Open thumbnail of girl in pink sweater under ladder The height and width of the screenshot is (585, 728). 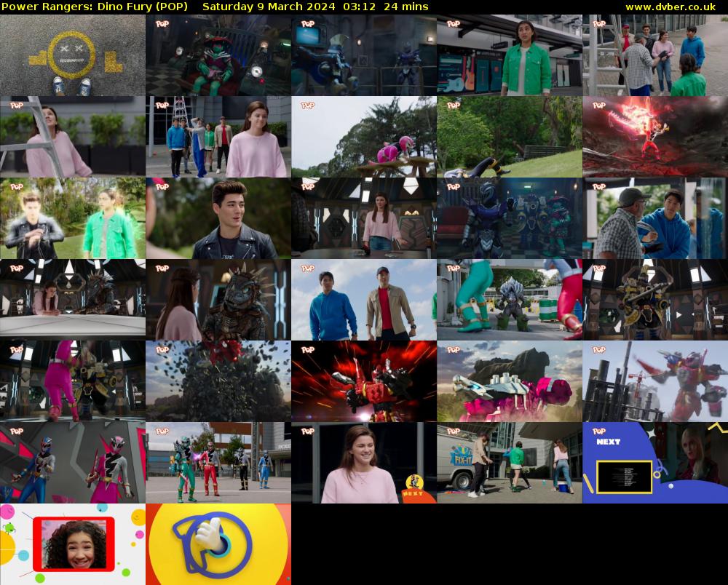[72, 137]
